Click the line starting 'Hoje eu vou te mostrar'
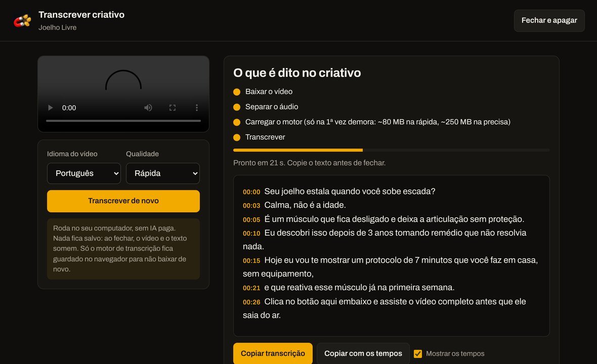This screenshot has width=597, height=364. (390, 267)
